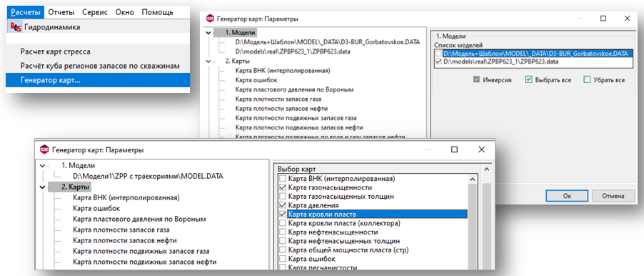Image resolution: width=644 pixels, height=276 pixels.
Task: Maximize the back Генератор карт window
Action: click(603, 19)
